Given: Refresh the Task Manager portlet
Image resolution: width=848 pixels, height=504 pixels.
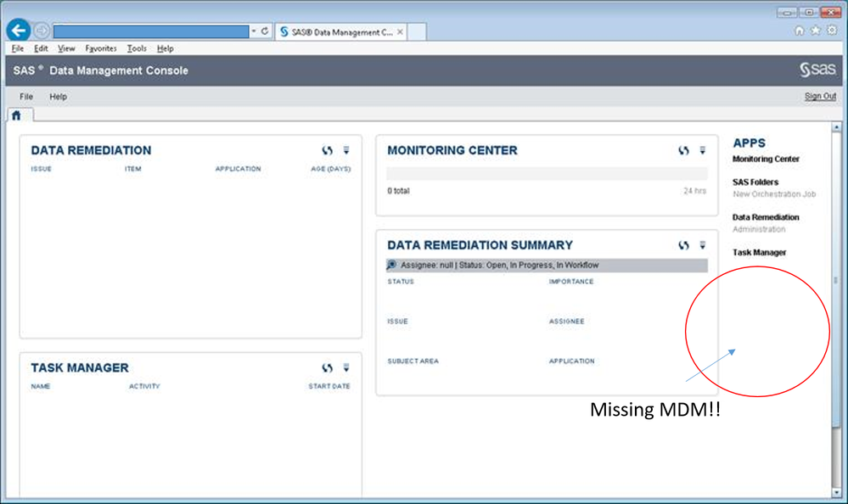Looking at the screenshot, I should point(327,367).
